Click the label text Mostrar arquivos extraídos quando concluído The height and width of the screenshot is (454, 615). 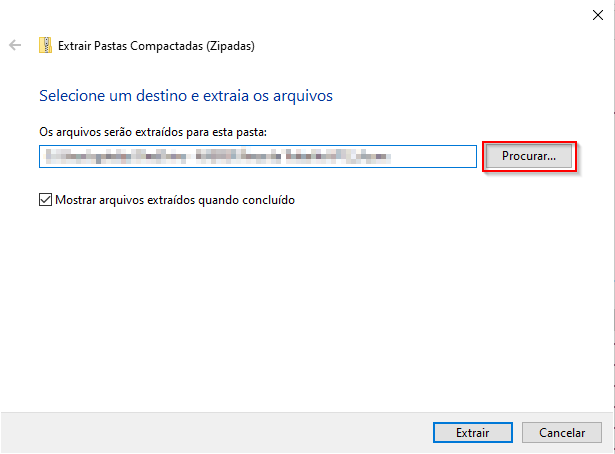click(175, 200)
